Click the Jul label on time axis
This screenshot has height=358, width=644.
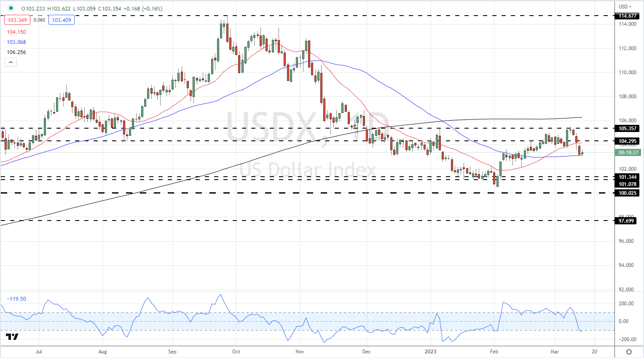[39, 351]
